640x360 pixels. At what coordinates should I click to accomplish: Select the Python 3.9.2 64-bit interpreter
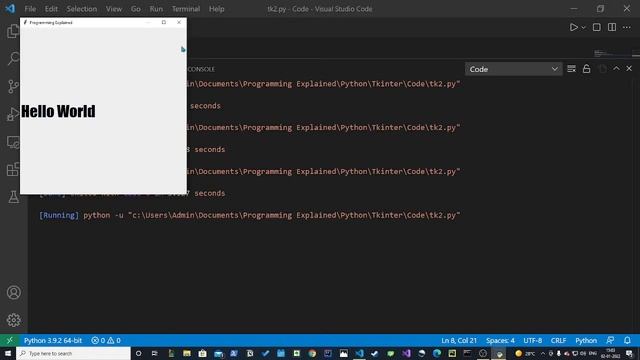(53, 340)
